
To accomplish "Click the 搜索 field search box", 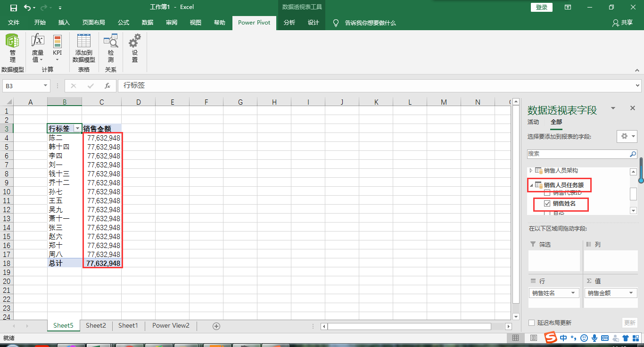I will [x=578, y=154].
